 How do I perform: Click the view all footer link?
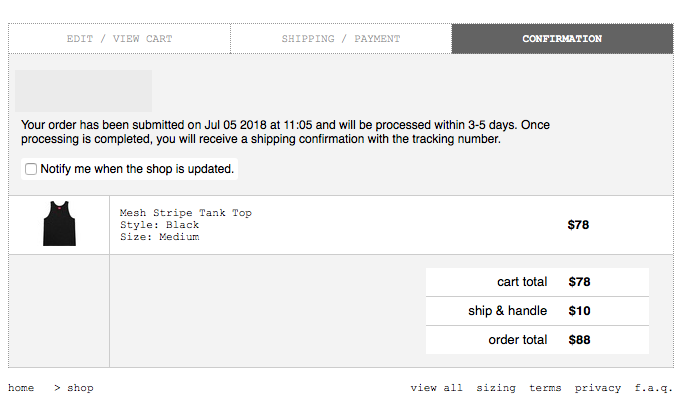pyautogui.click(x=436, y=388)
